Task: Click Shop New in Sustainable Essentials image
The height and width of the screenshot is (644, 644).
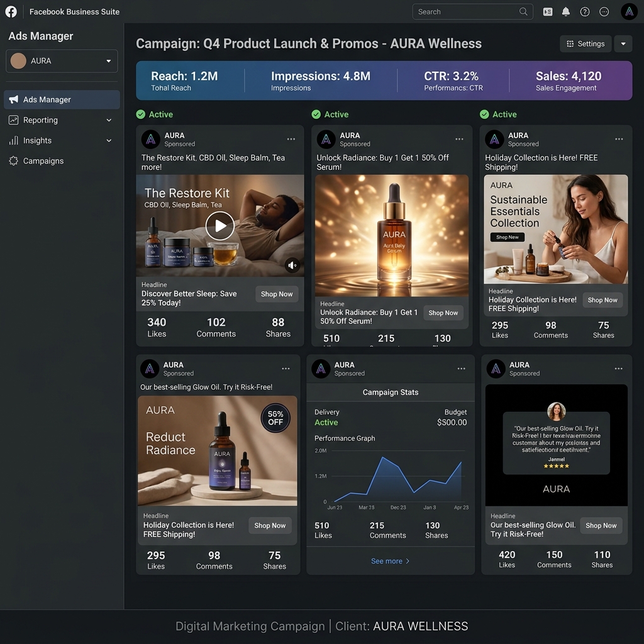Action: [x=508, y=237]
